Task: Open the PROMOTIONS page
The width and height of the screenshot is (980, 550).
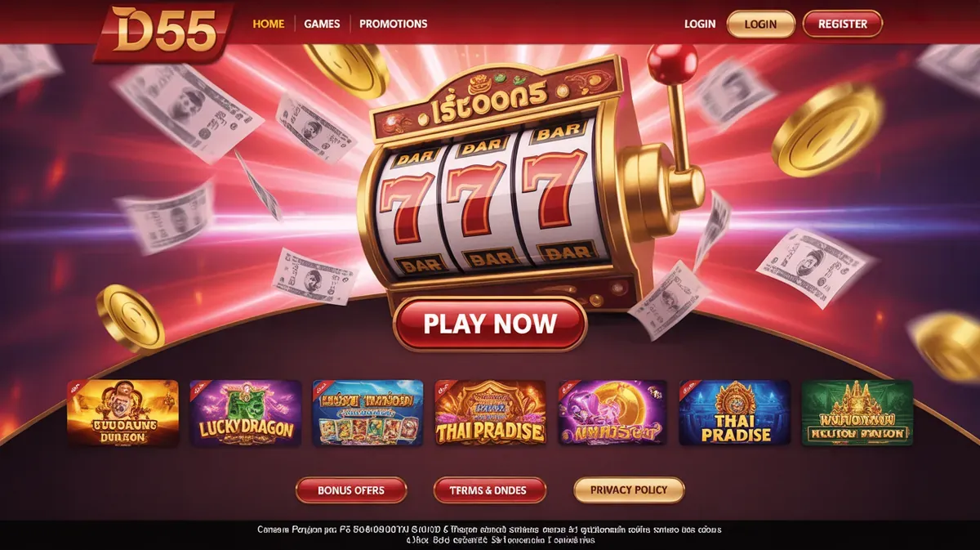Action: point(394,24)
